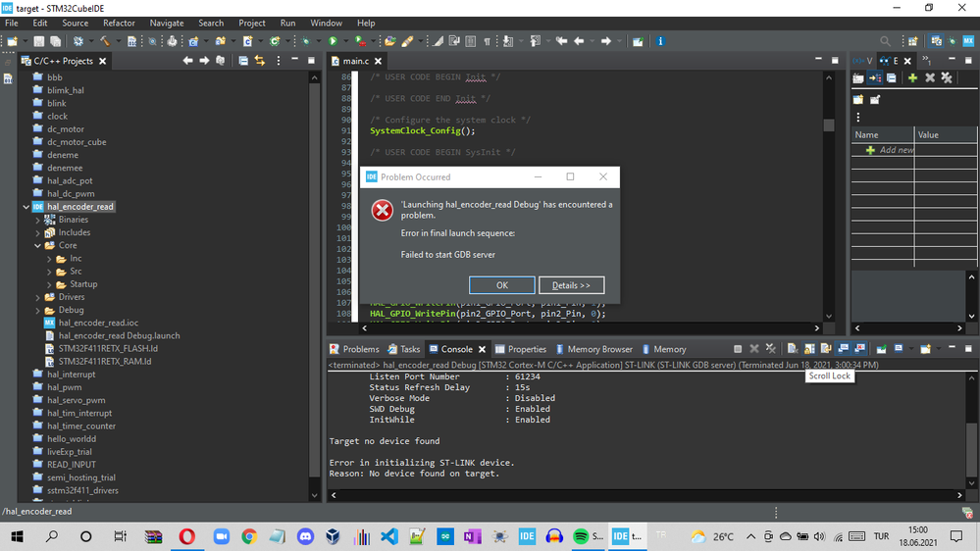Toggle Show Whitespace Characters pilcrow icon
The width and height of the screenshot is (980, 551).
[x=487, y=41]
